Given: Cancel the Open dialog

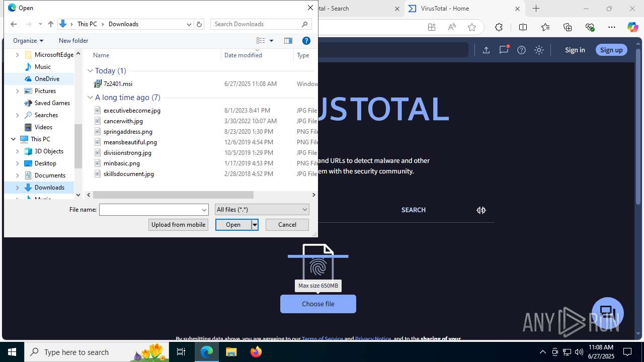Looking at the screenshot, I should (287, 225).
